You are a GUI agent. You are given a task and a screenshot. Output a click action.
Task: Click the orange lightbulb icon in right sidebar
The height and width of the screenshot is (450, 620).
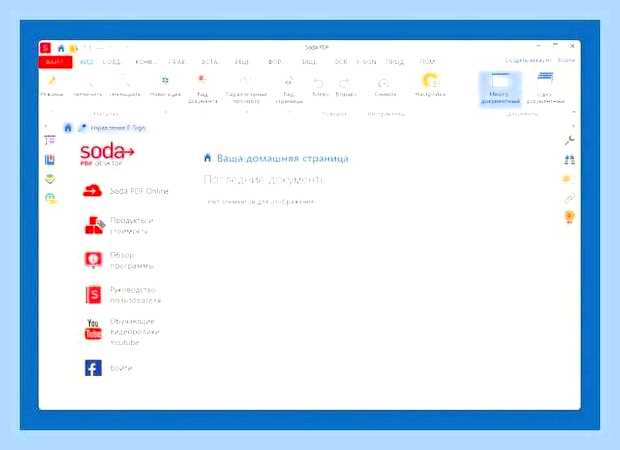coord(569,217)
